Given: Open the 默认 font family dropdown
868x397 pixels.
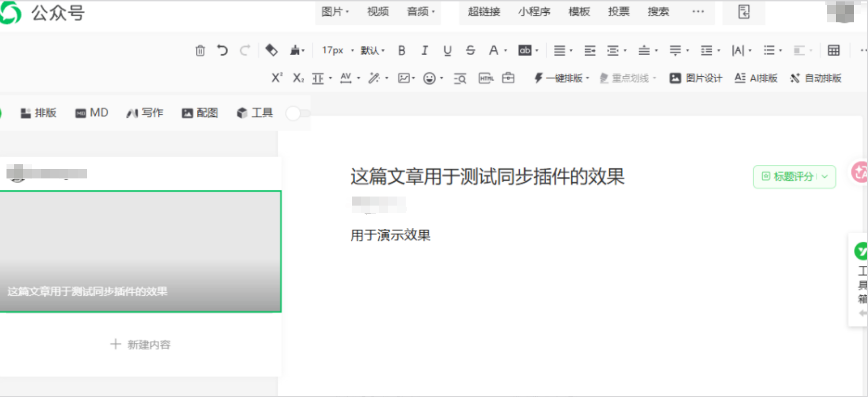Looking at the screenshot, I should click(x=372, y=51).
